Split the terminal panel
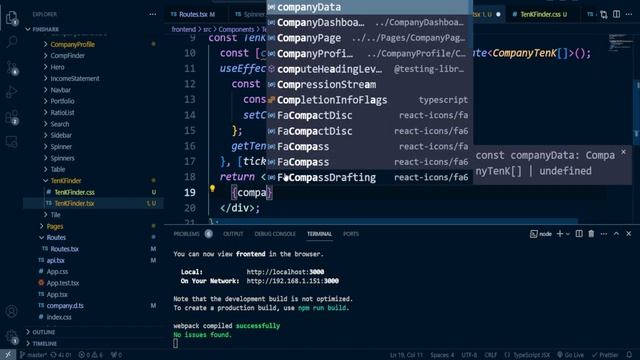Viewport: 640px width, 360px height. [x=579, y=234]
